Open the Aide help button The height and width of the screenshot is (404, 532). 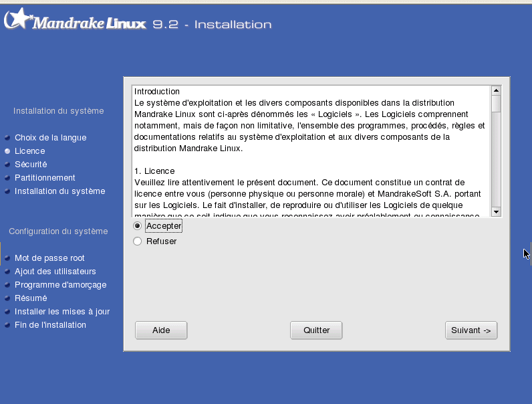tap(161, 330)
